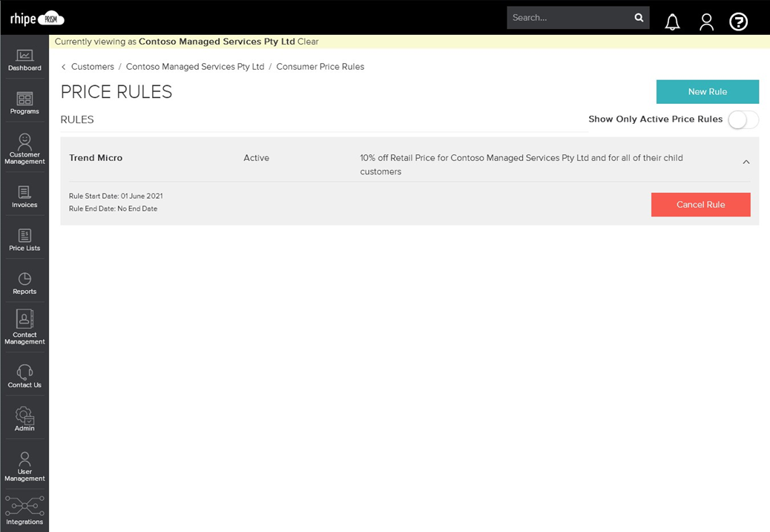Collapse the Trend Micro rule row
The width and height of the screenshot is (770, 532).
pyautogui.click(x=746, y=162)
